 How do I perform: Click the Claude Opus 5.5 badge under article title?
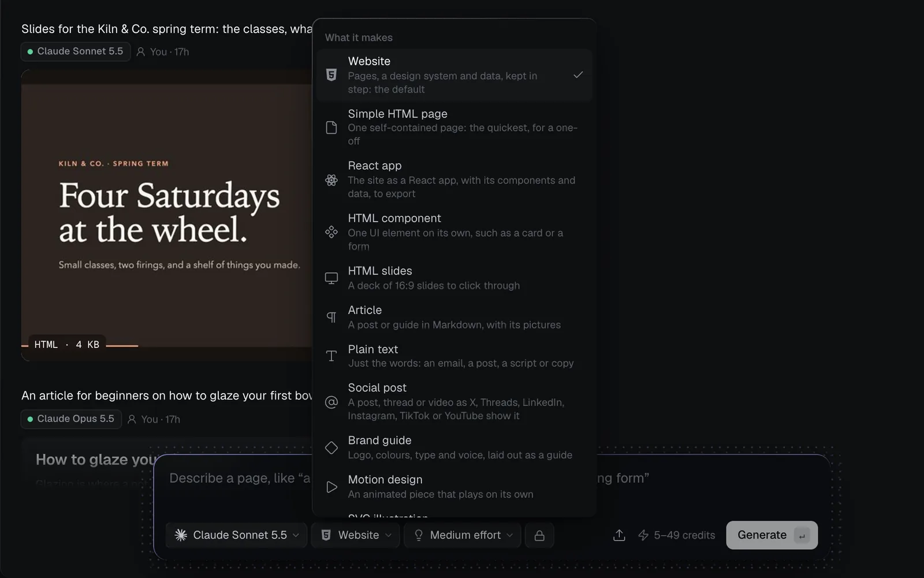(x=71, y=419)
